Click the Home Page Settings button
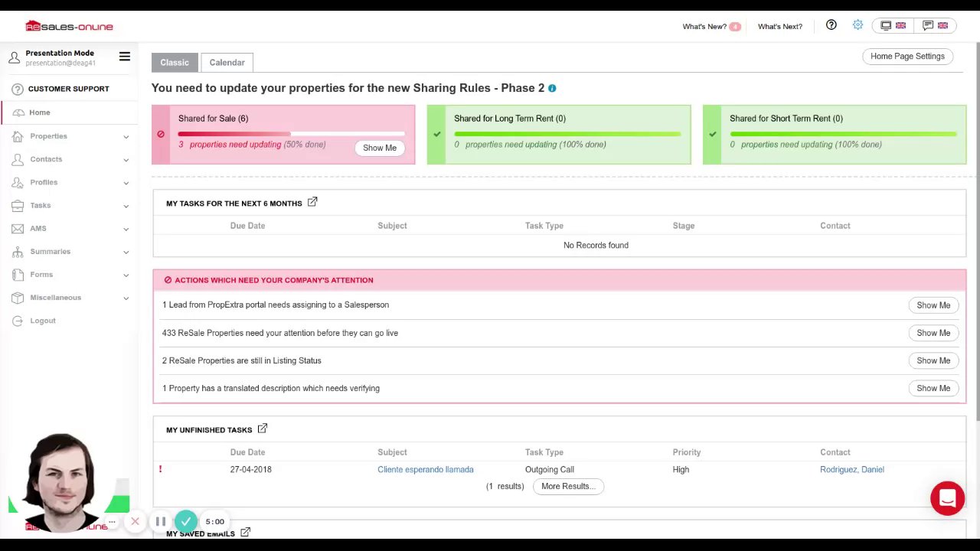The width and height of the screenshot is (980, 551). (x=907, y=56)
